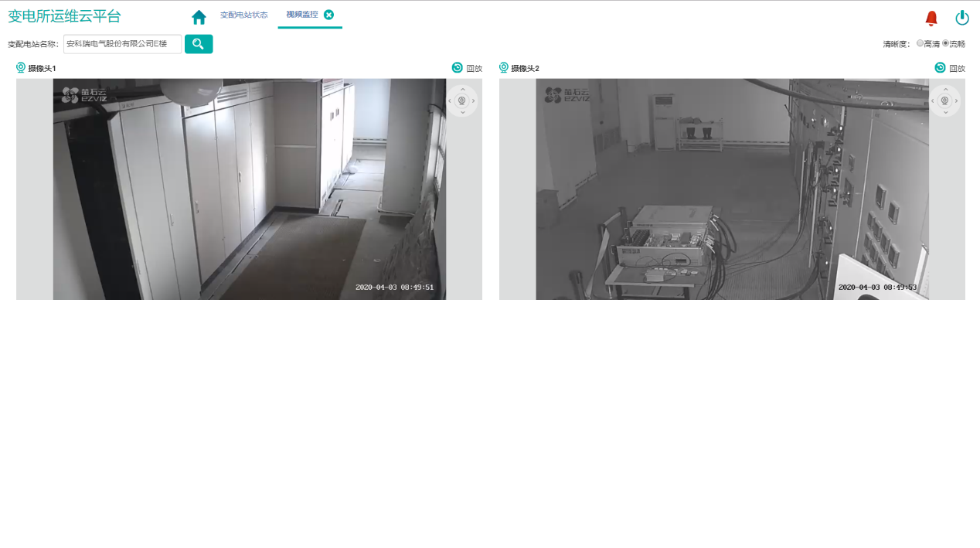Pan 摄像头1 up with PTZ arrow
The height and width of the screenshot is (548, 980).
[x=462, y=90]
